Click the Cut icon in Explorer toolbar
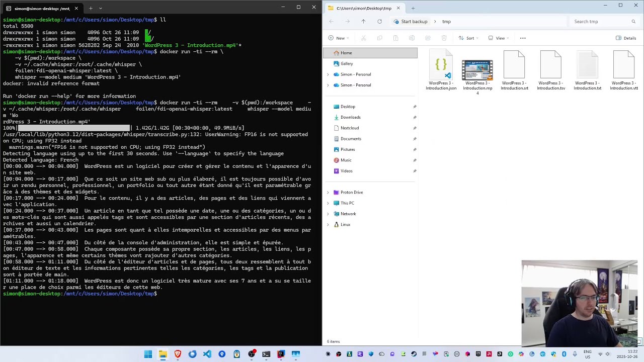Image resolution: width=644 pixels, height=362 pixels. [x=363, y=38]
